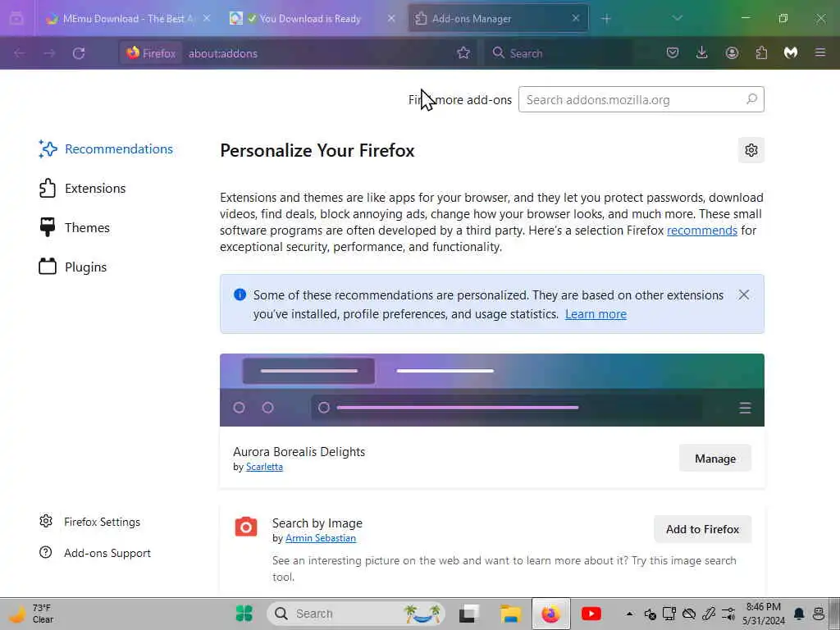Viewport: 840px width, 630px height.
Task: Show hidden system tray icons
Action: pyautogui.click(x=629, y=614)
